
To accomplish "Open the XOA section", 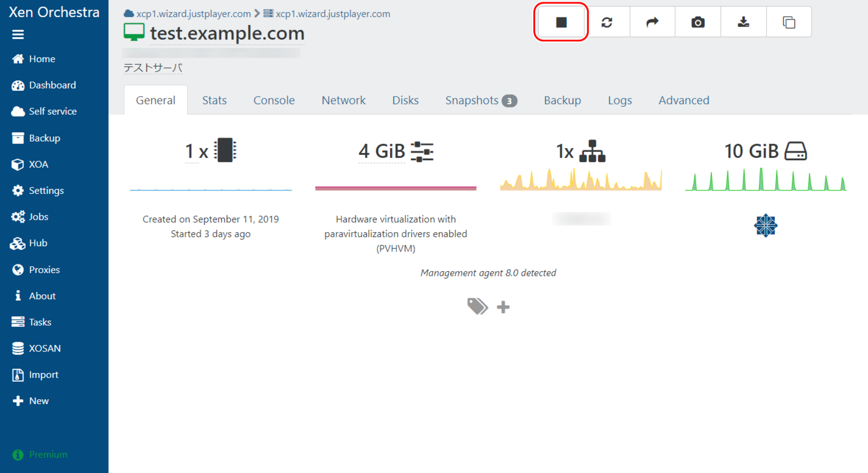I will pos(30,164).
